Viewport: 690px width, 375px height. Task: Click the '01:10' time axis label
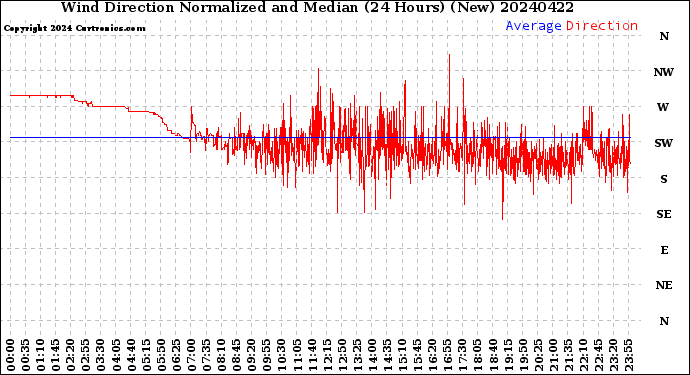pyautogui.click(x=40, y=355)
